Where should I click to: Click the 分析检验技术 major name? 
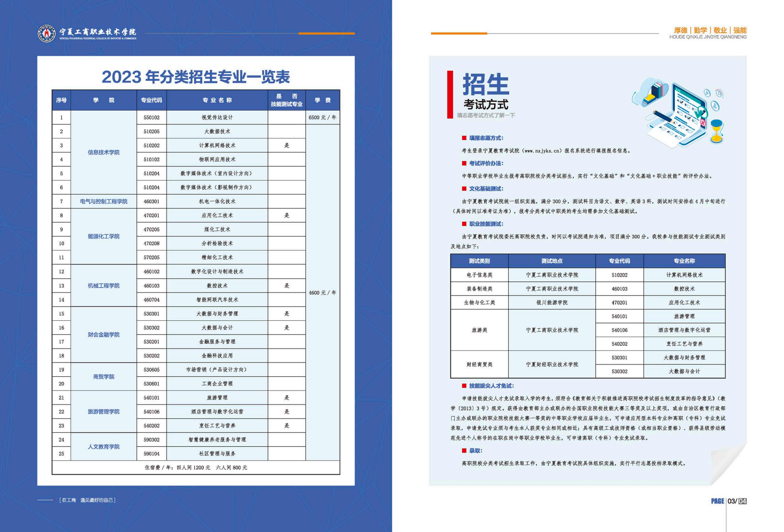(217, 244)
